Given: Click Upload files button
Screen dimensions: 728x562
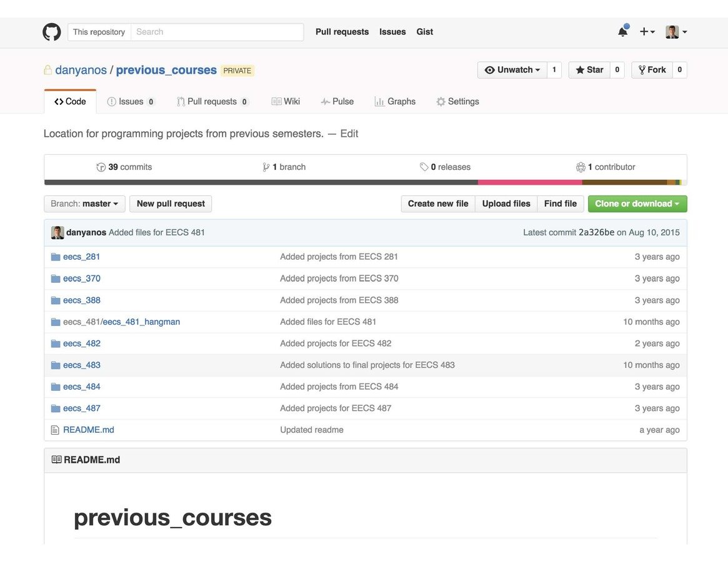Looking at the screenshot, I should click(506, 204).
